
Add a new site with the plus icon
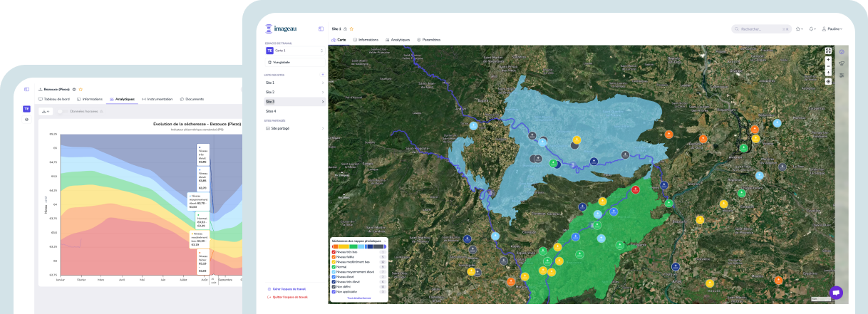tap(322, 75)
